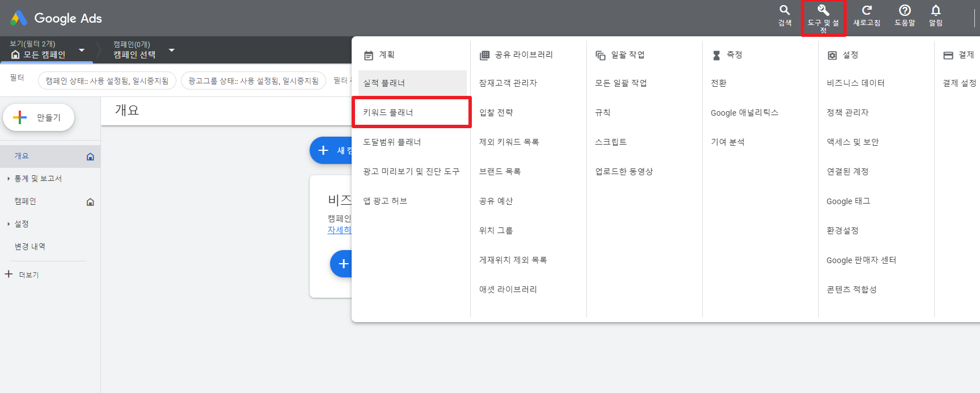Click the round blue plus in the card
The image size is (980, 393).
[341, 264]
